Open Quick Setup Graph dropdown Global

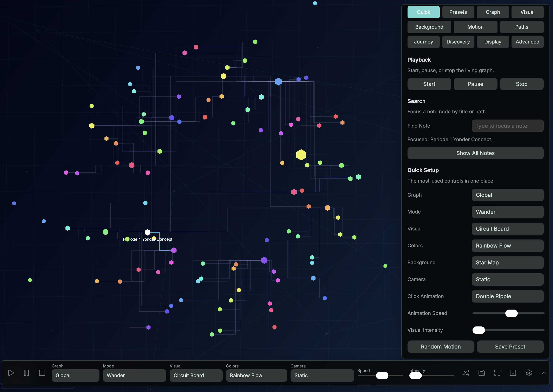508,195
